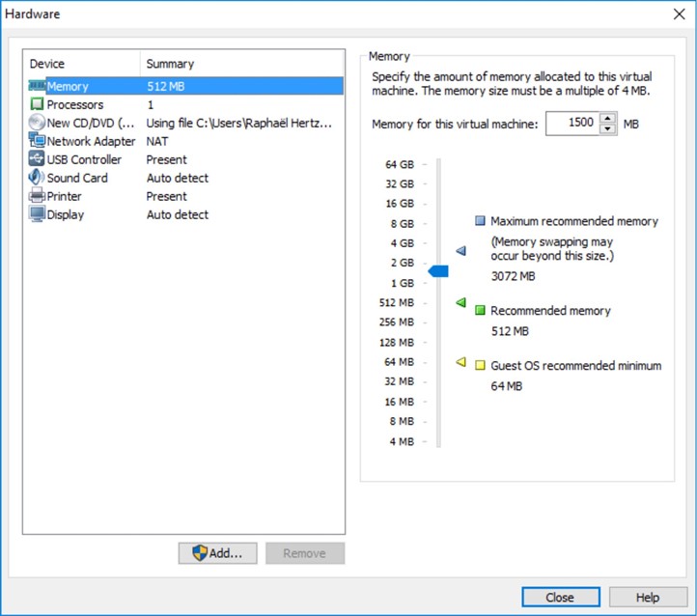Click the 64 MB guest OS minimum value
The height and width of the screenshot is (616, 697).
[506, 386]
